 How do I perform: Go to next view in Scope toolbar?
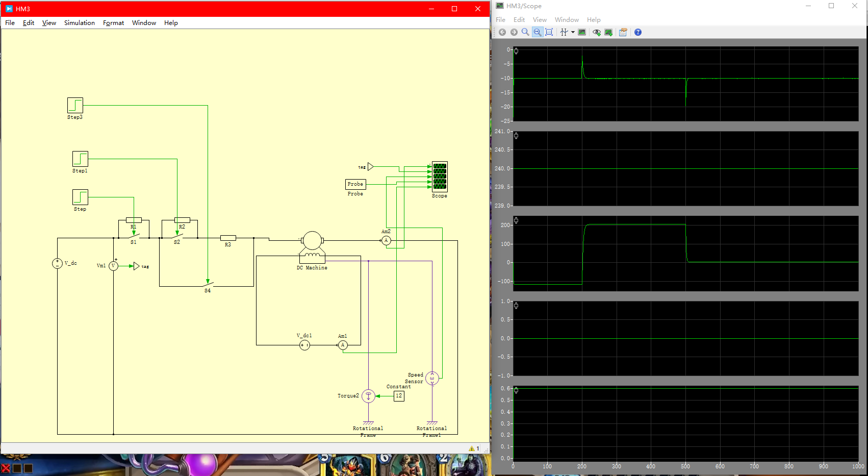tap(514, 32)
